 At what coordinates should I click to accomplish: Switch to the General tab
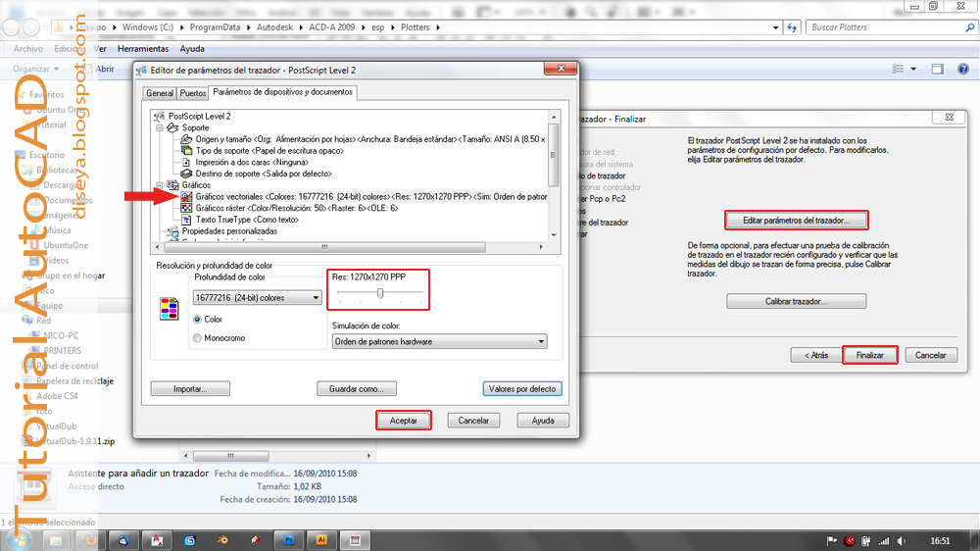[x=160, y=93]
